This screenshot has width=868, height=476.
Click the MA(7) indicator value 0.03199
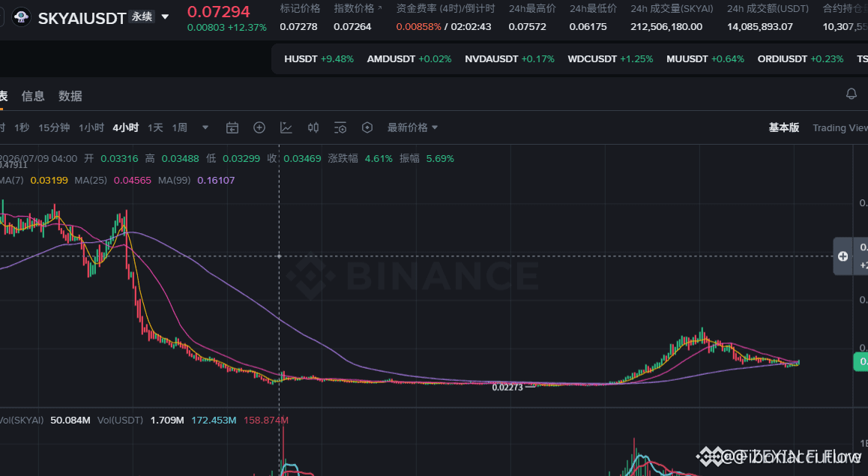pos(49,181)
